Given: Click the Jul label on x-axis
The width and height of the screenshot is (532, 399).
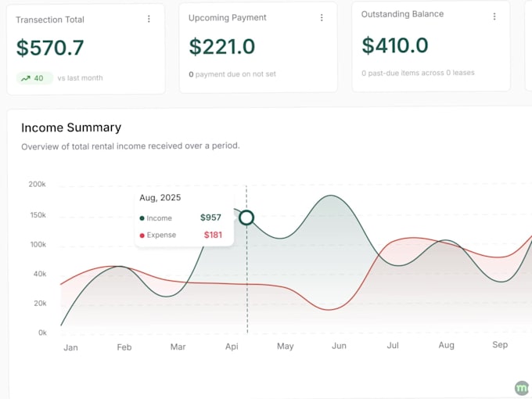Looking at the screenshot, I should tap(393, 345).
